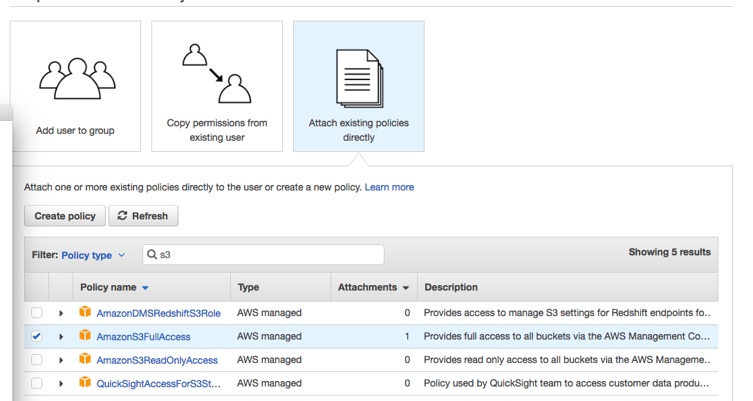
Task: Expand the AmazonS3ReadOnlyAccess row details
Action: tap(61, 360)
